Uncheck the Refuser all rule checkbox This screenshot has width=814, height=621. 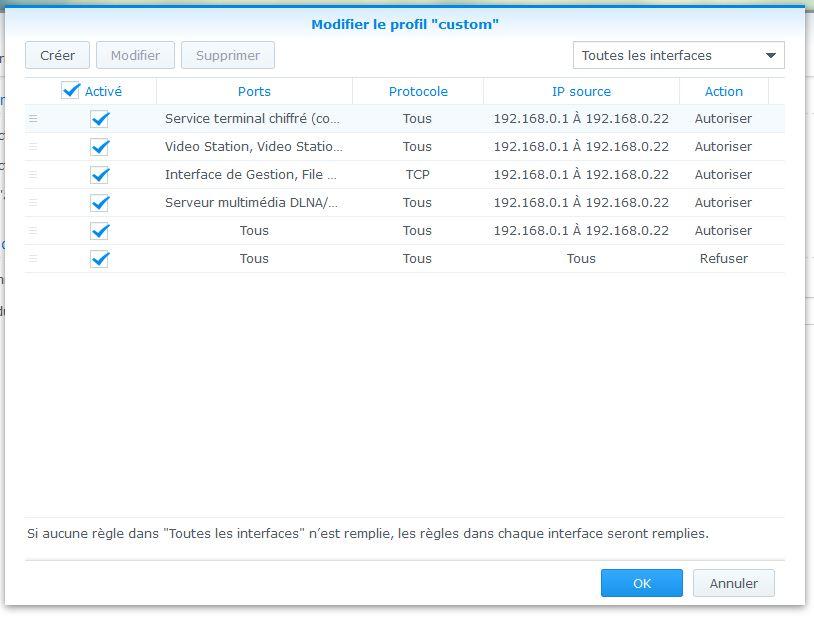(99, 259)
